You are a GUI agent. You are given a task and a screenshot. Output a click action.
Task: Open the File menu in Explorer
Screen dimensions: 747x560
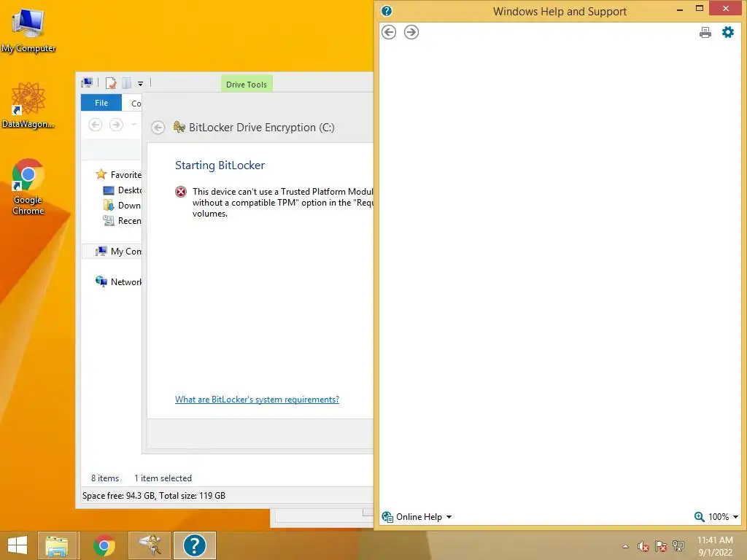coord(101,103)
